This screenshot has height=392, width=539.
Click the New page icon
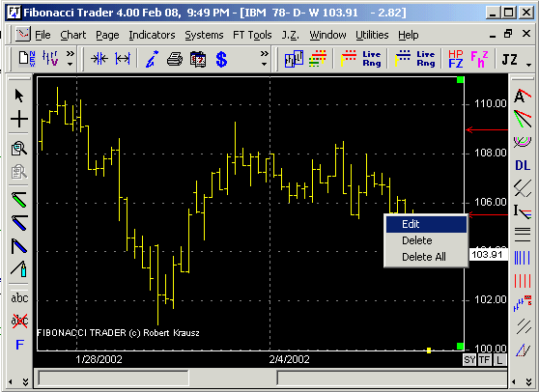[27, 59]
